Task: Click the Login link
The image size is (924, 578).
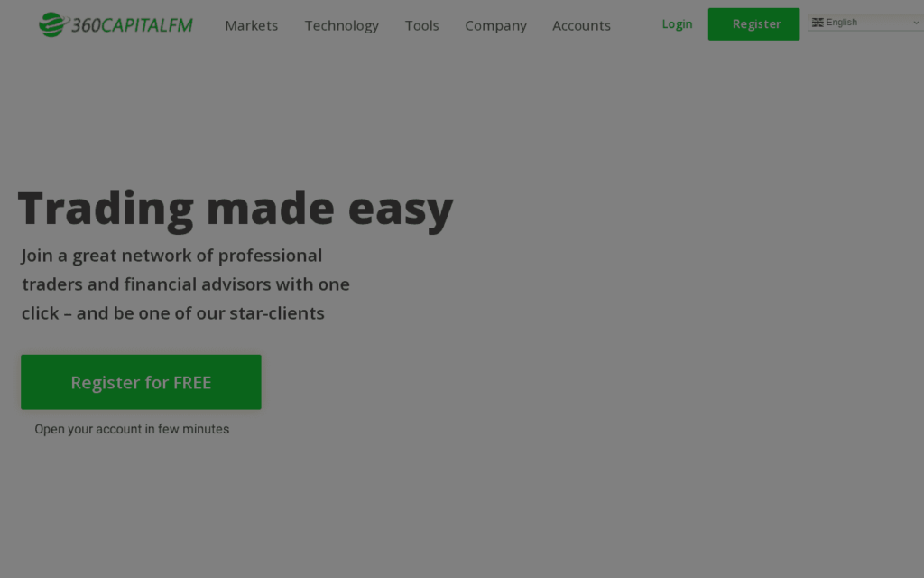Action: pyautogui.click(x=677, y=24)
